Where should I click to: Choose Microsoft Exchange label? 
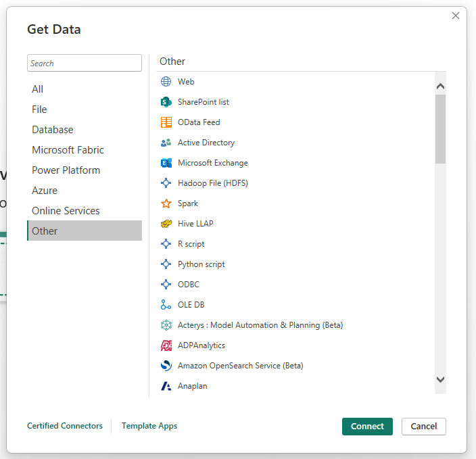click(213, 163)
